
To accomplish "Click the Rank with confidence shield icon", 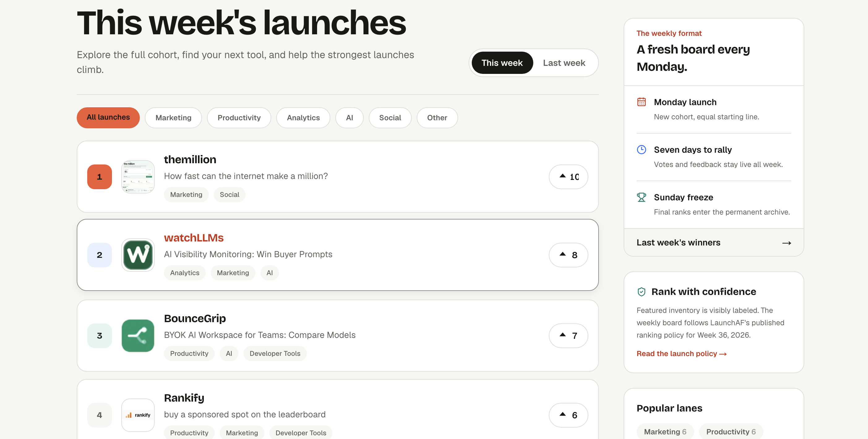I will coord(641,292).
